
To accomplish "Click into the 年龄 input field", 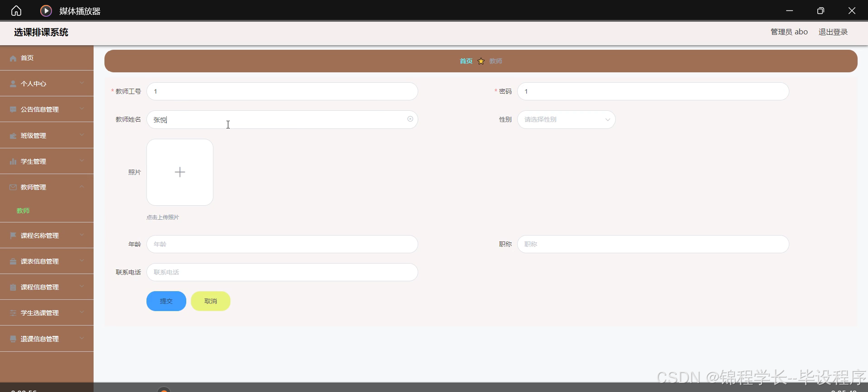I will coord(282,244).
